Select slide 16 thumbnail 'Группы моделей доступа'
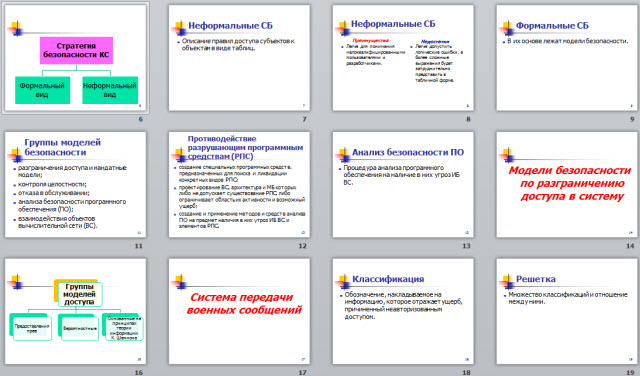Image resolution: width=640 pixels, height=376 pixels. 76,311
